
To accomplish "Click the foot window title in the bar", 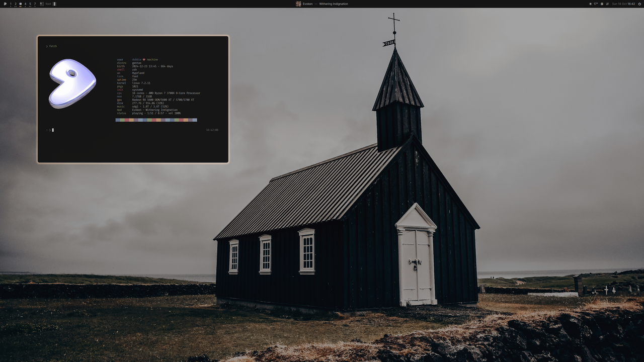I will pos(48,4).
